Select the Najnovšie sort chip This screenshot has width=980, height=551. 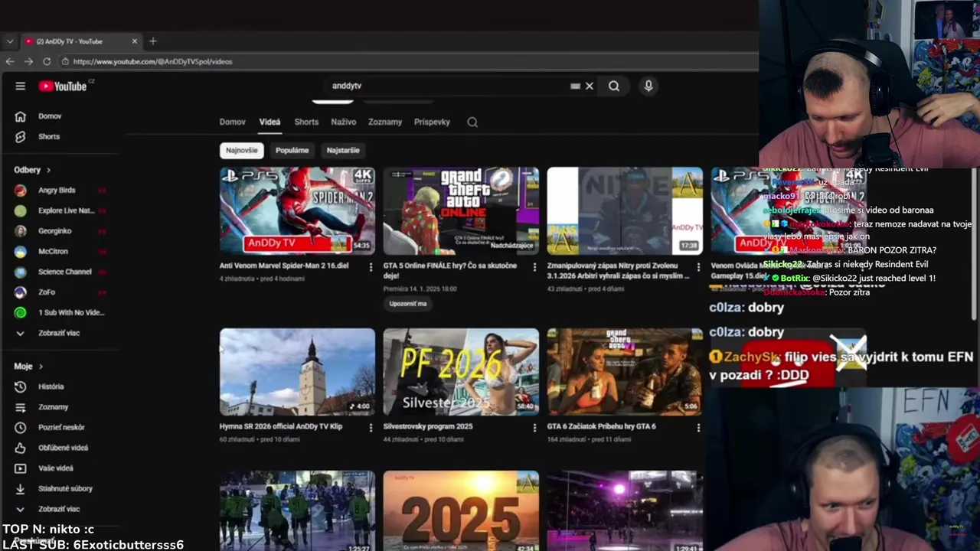[241, 150]
